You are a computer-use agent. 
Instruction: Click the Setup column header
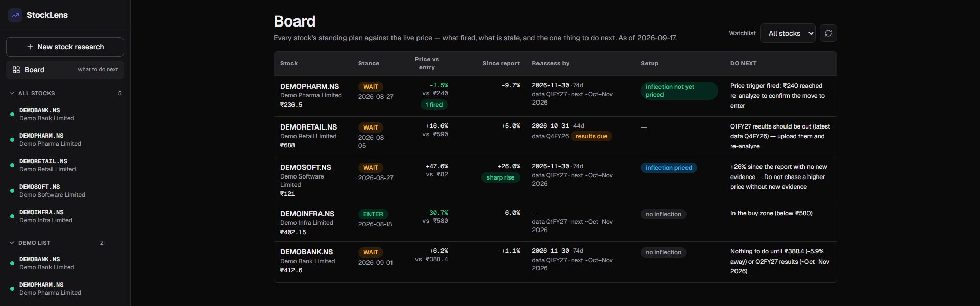point(649,63)
